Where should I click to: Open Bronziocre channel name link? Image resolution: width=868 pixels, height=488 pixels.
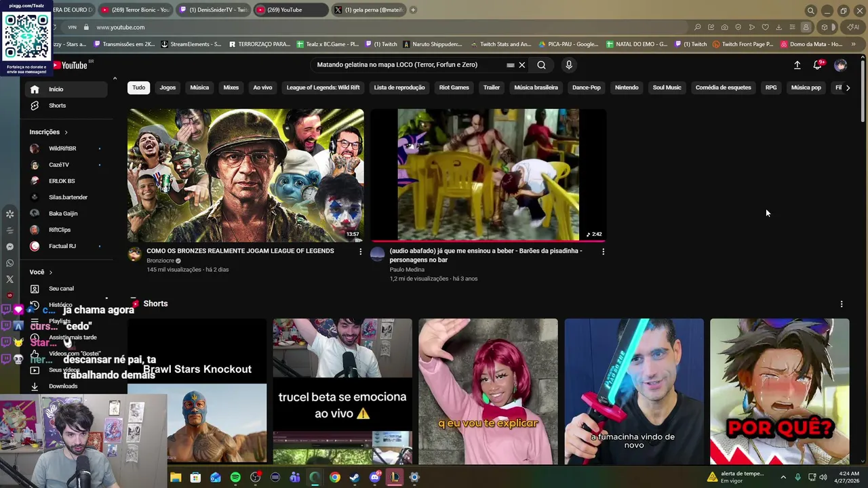(161, 261)
